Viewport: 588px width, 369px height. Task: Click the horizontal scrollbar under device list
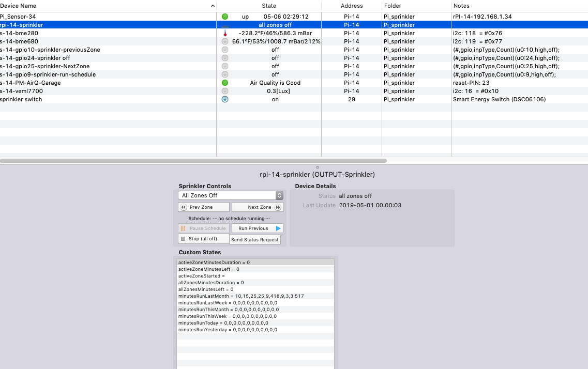193,161
